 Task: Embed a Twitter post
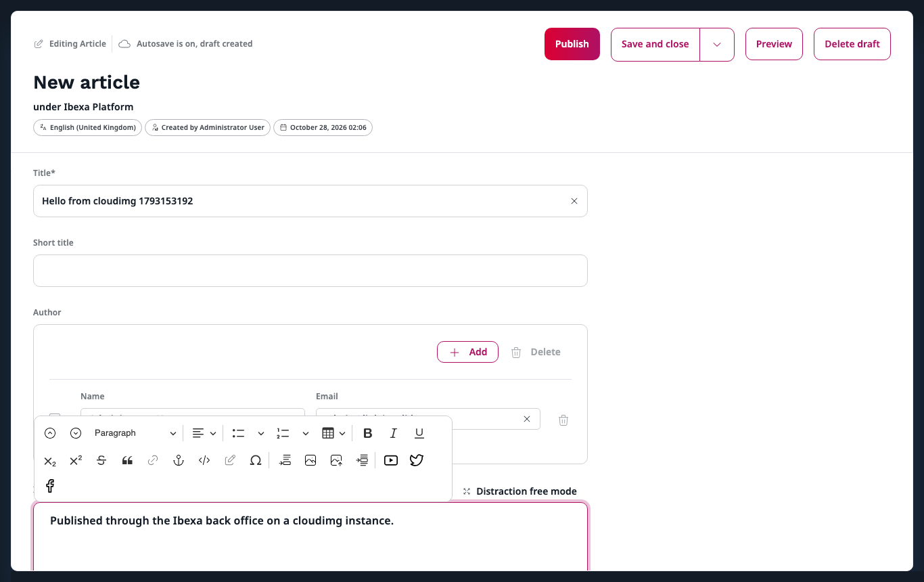point(417,460)
